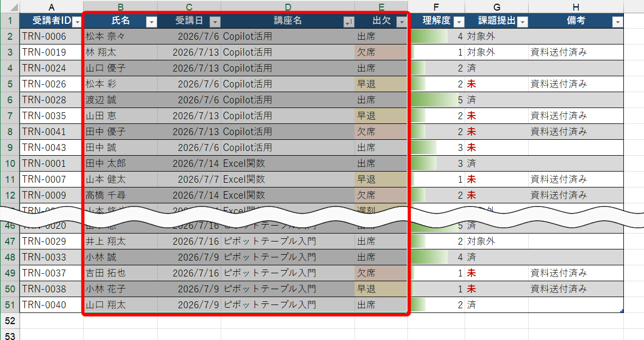
Task: Open the 受講日 filter dropdown
Action: 215,22
